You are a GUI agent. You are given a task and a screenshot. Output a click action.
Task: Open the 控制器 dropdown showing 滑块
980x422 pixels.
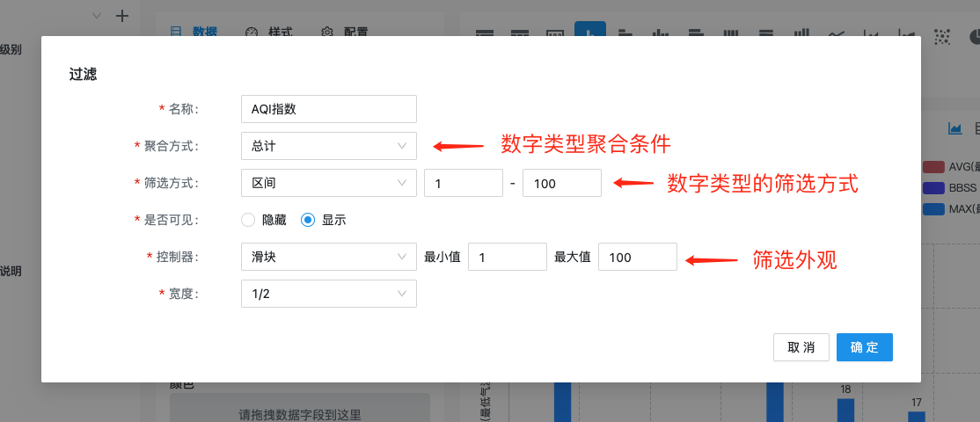click(329, 257)
